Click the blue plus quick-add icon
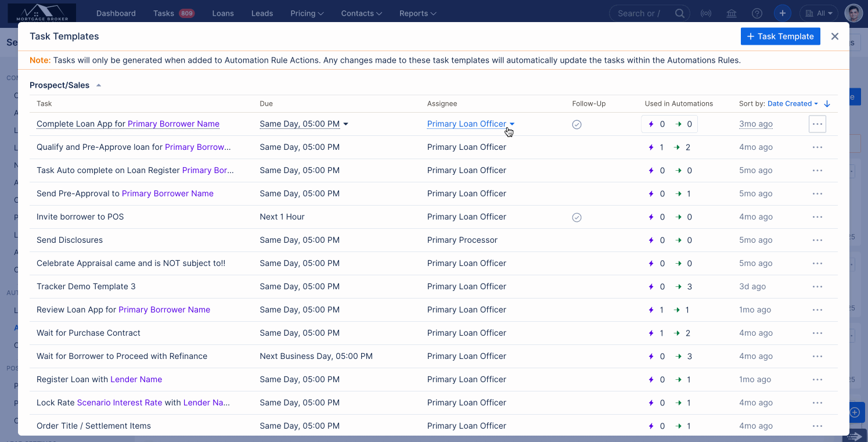The image size is (868, 442). tap(783, 13)
